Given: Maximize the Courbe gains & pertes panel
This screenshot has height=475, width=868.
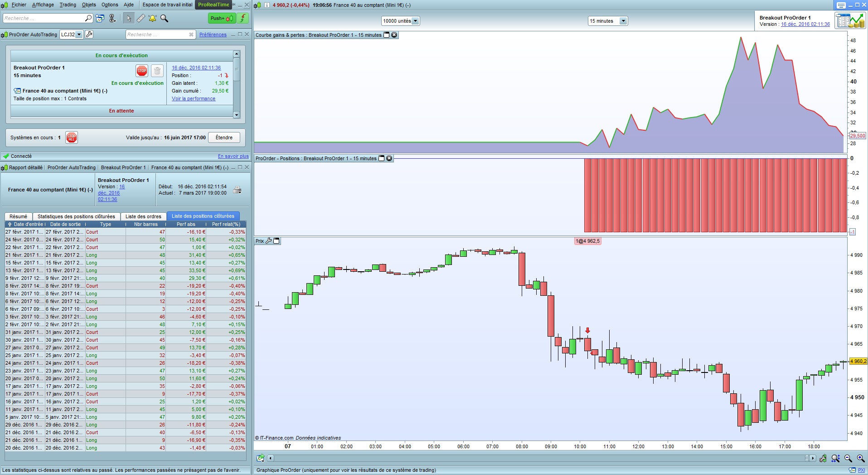Looking at the screenshot, I should (x=387, y=35).
